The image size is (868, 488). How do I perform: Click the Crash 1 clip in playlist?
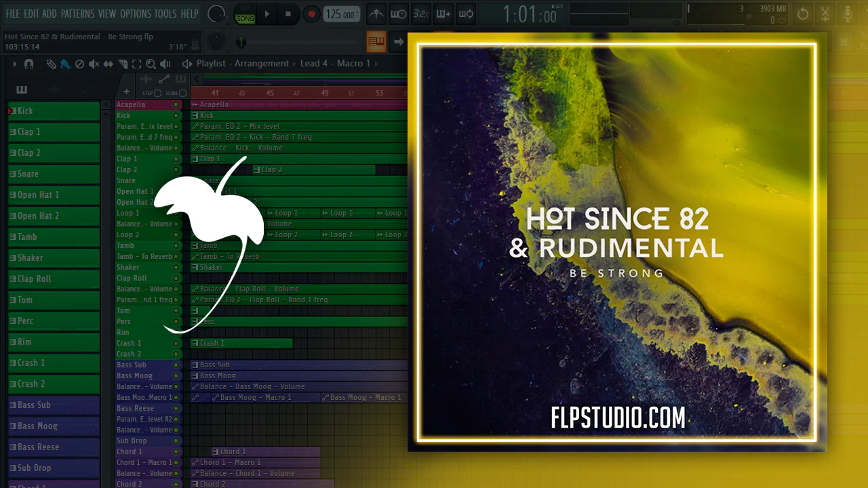(241, 344)
